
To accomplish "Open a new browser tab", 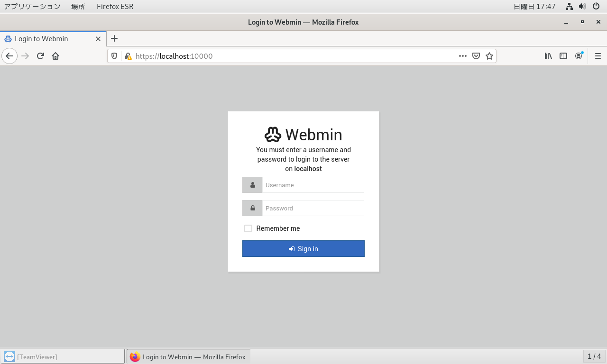I will coord(114,39).
